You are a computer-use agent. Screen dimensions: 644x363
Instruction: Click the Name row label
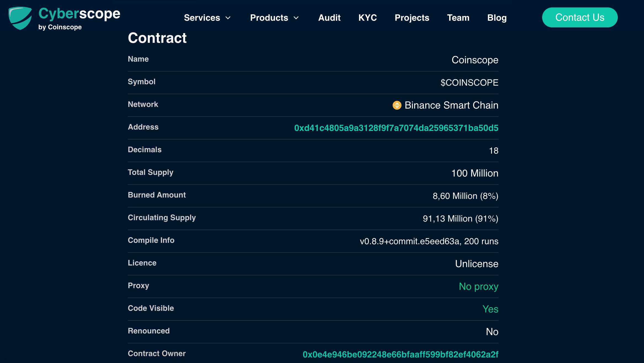(138, 59)
